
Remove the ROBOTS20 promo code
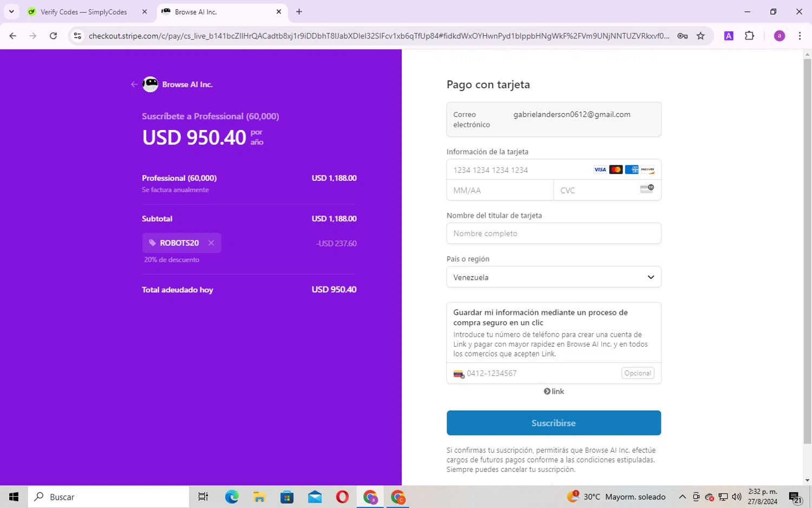pos(211,243)
